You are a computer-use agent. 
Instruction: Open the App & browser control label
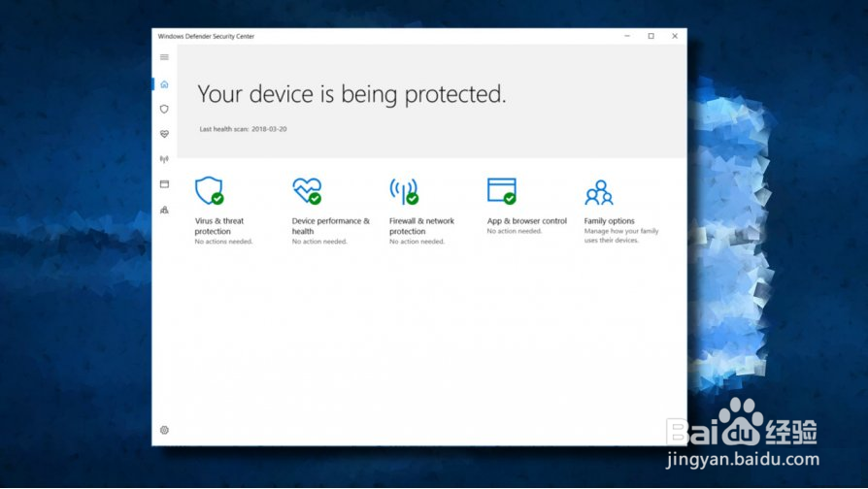coord(527,220)
